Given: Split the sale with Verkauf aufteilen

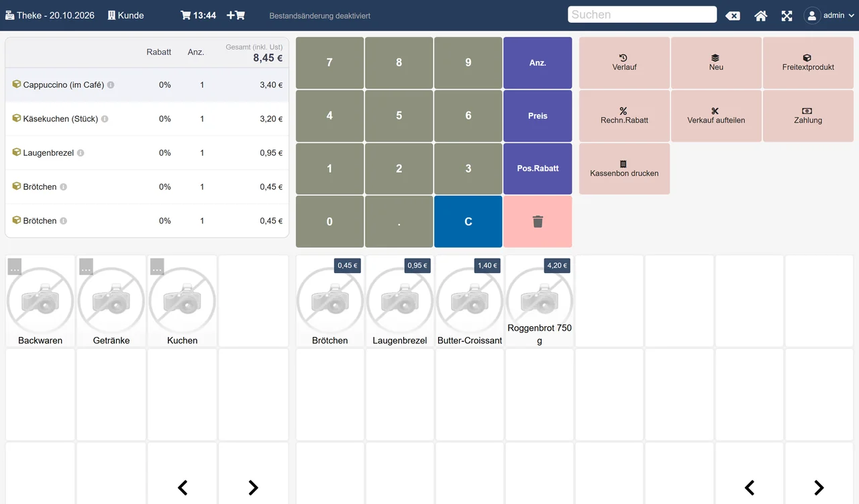Looking at the screenshot, I should click(x=716, y=115).
